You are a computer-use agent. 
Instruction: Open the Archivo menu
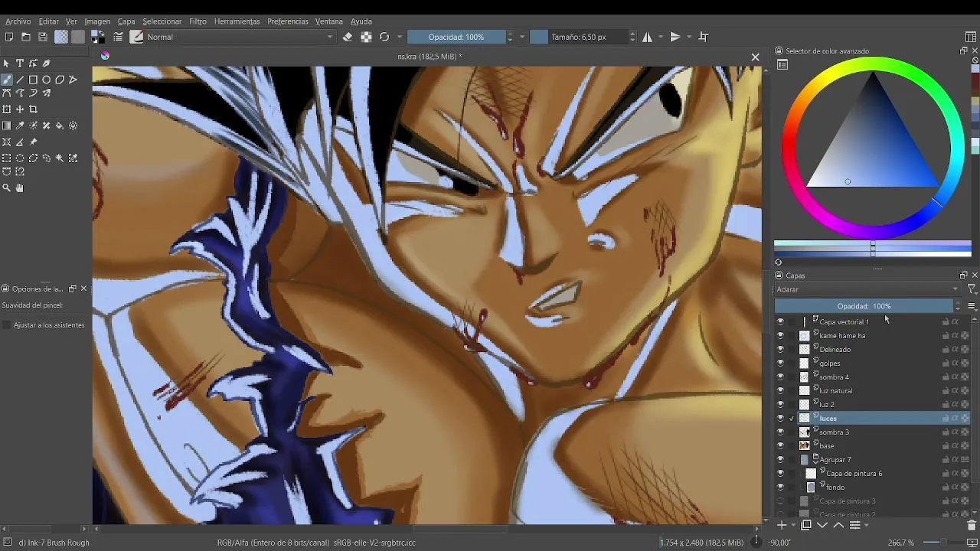pyautogui.click(x=18, y=21)
